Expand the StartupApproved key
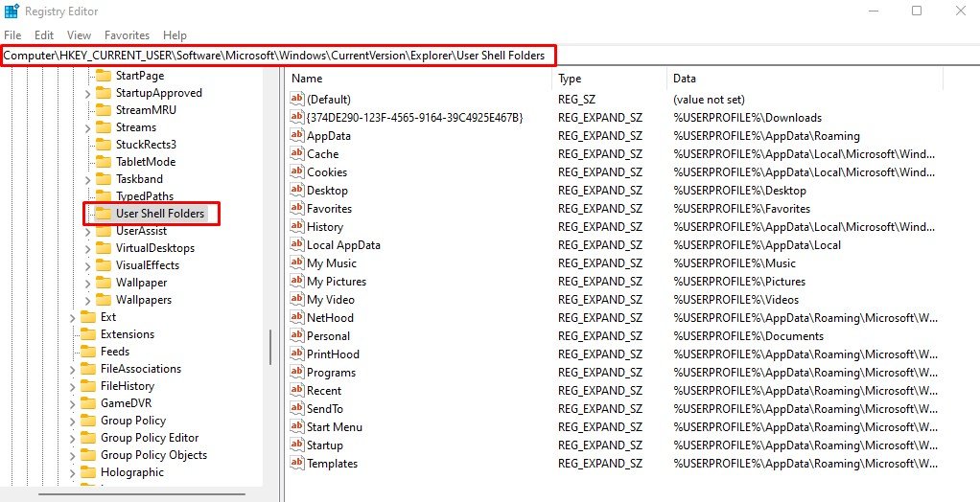The width and height of the screenshot is (980, 502). point(88,93)
